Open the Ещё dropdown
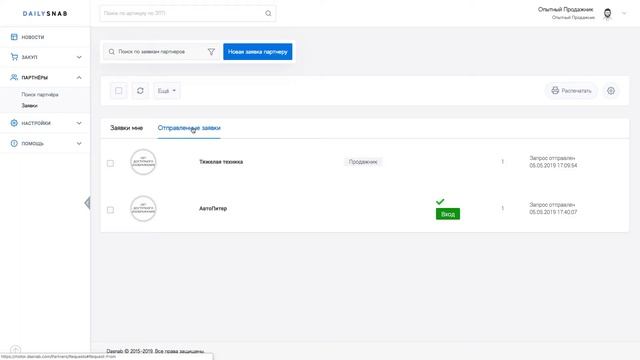The image size is (640, 360). point(167,91)
